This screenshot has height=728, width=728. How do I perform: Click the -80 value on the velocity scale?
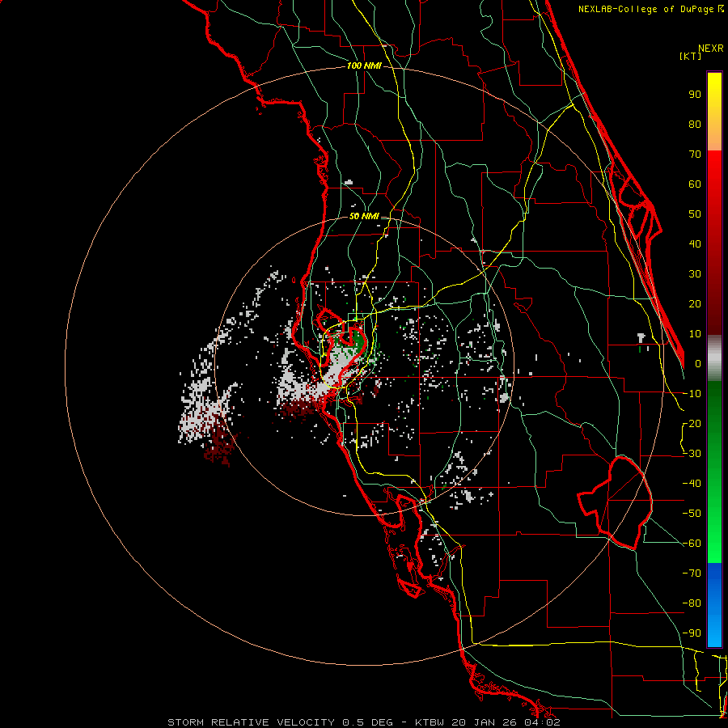692,603
